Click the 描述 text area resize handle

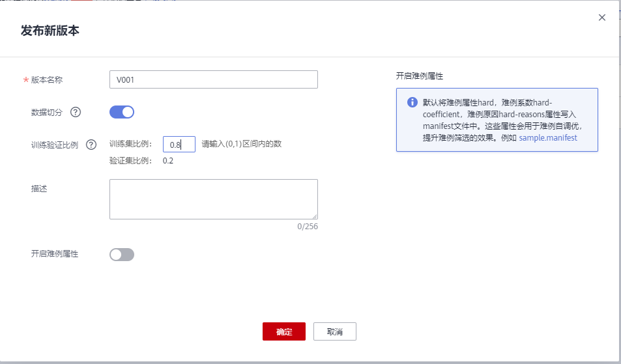(315, 216)
